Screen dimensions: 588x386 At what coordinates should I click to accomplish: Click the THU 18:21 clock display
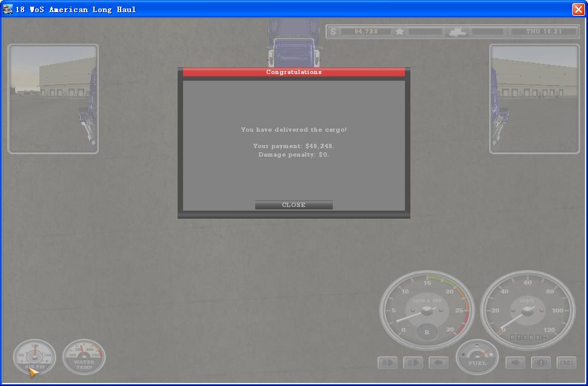point(544,32)
